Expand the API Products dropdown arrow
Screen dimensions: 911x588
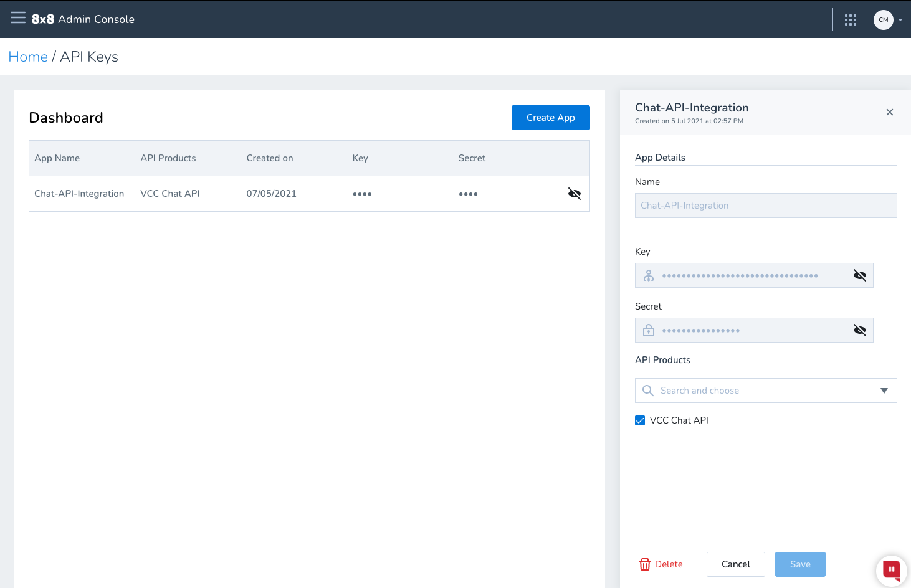point(884,391)
